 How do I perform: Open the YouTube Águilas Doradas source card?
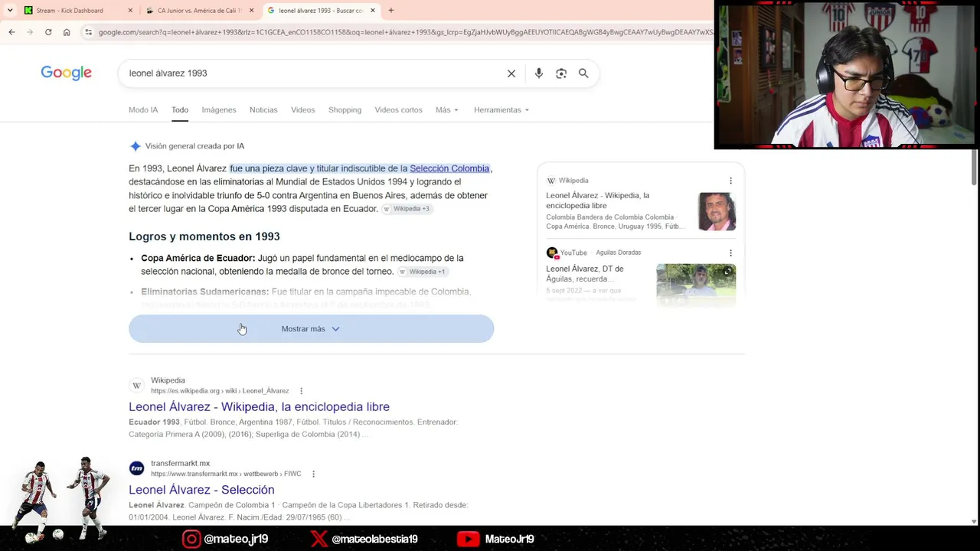pyautogui.click(x=585, y=274)
